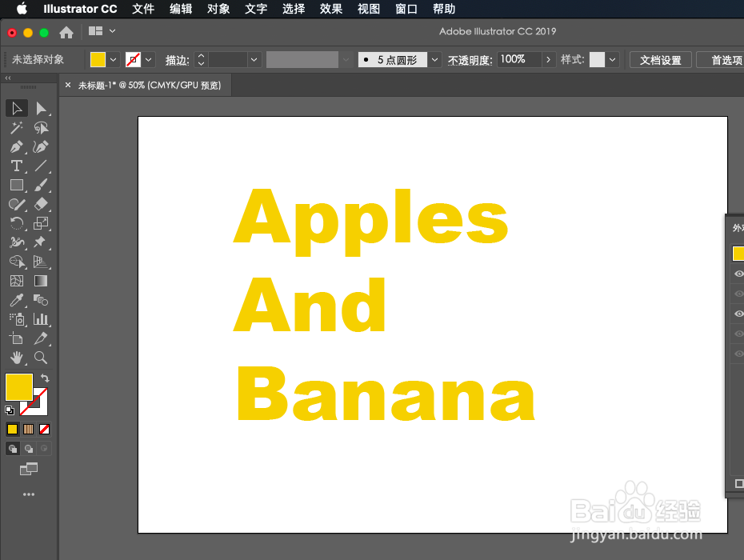Select the Symbol Sprayer tool

pyautogui.click(x=17, y=319)
